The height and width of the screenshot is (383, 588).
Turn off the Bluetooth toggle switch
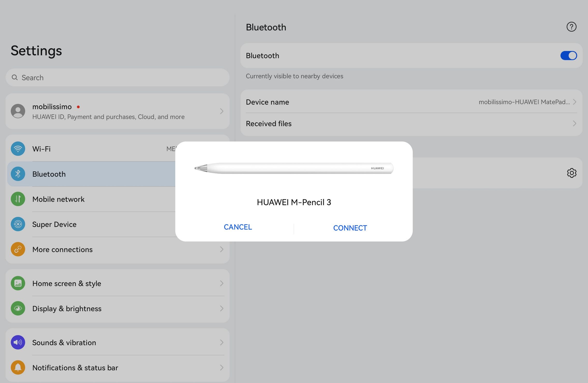568,56
